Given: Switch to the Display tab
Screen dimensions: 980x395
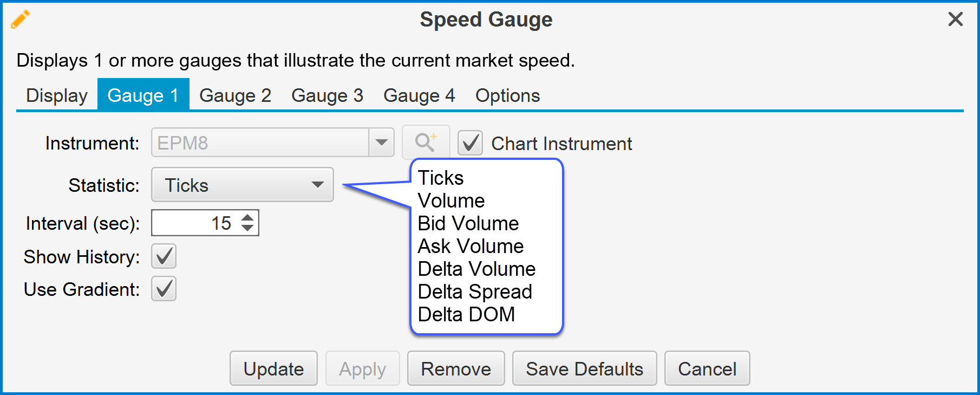Looking at the screenshot, I should click(57, 95).
